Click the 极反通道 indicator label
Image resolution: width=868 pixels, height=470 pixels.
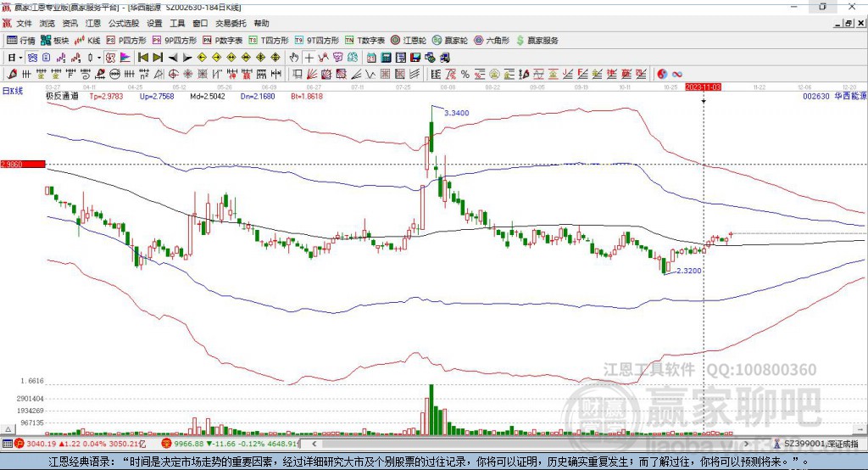pos(62,96)
